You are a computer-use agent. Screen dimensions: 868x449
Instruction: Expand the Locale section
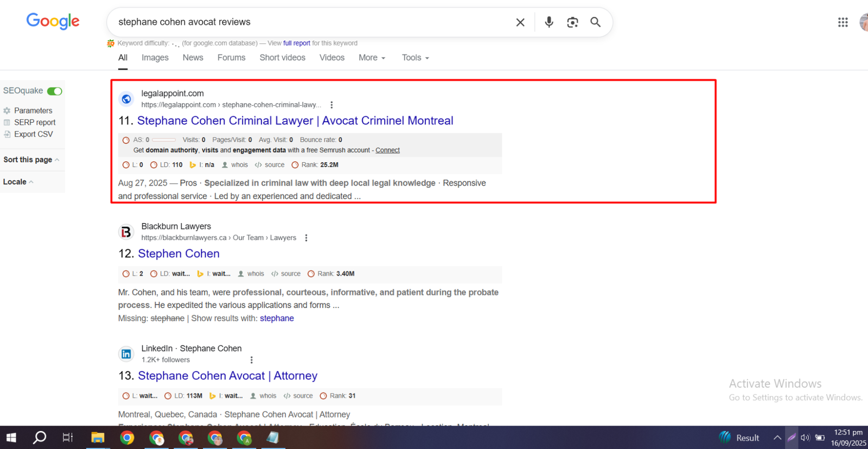coord(18,182)
